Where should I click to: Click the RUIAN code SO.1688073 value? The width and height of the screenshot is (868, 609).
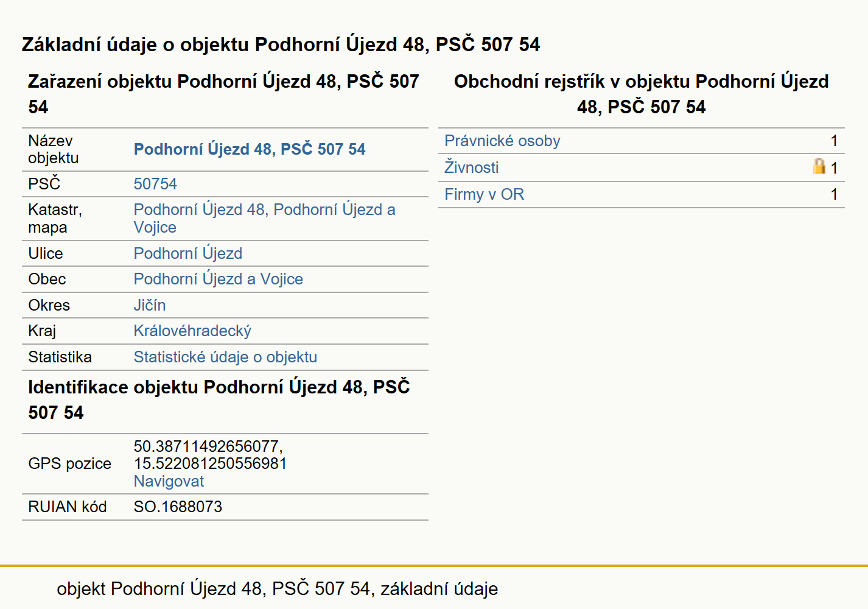pyautogui.click(x=178, y=507)
